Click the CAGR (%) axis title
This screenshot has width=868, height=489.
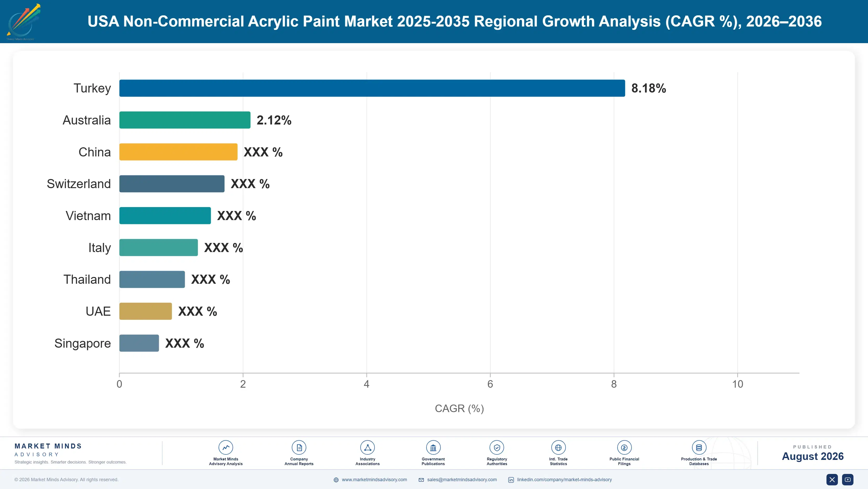459,408
